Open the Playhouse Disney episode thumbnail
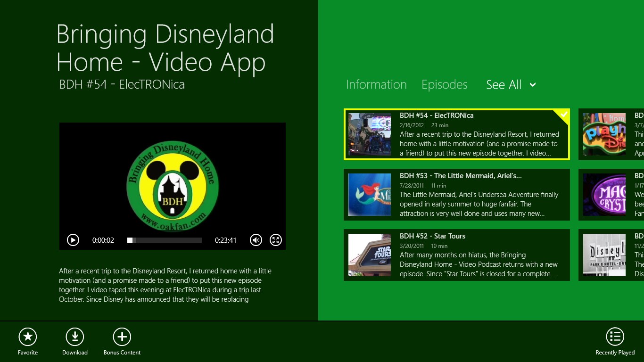Image resolution: width=644 pixels, height=362 pixels. click(x=604, y=134)
